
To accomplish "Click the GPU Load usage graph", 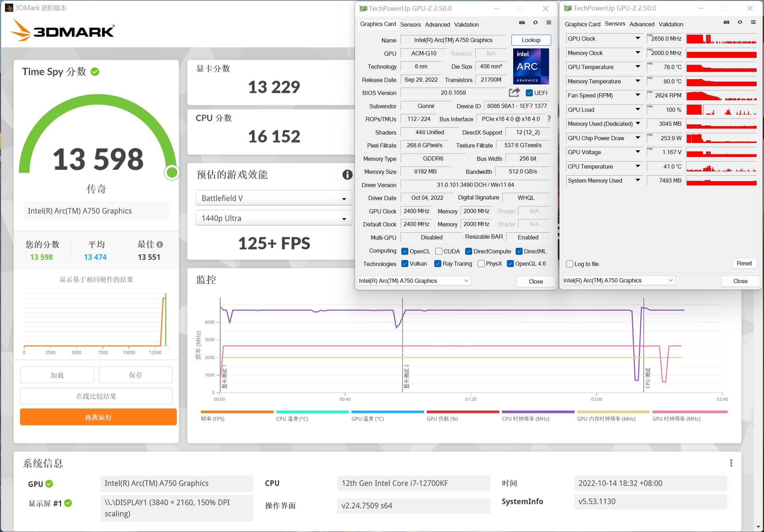I will coord(721,109).
